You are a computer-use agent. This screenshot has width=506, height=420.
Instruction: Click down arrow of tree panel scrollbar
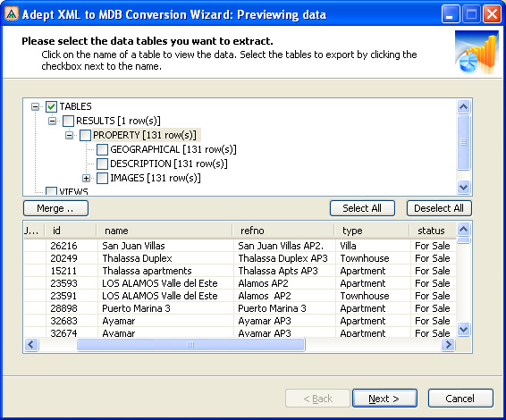[x=464, y=187]
